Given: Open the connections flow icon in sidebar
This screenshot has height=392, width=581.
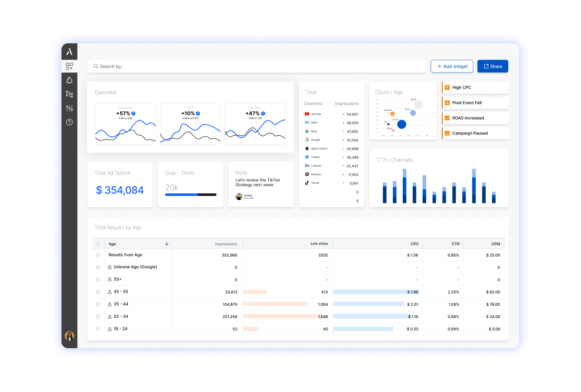Looking at the screenshot, I should click(69, 94).
